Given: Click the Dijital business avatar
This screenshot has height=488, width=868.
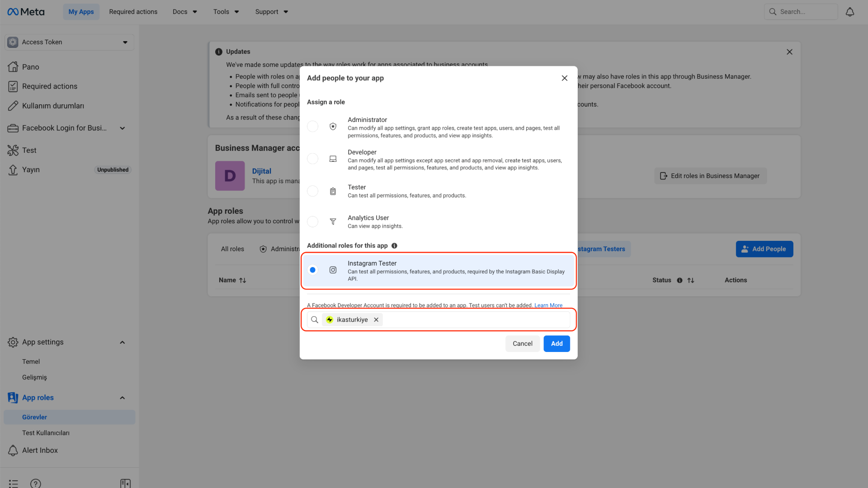Looking at the screenshot, I should (230, 176).
